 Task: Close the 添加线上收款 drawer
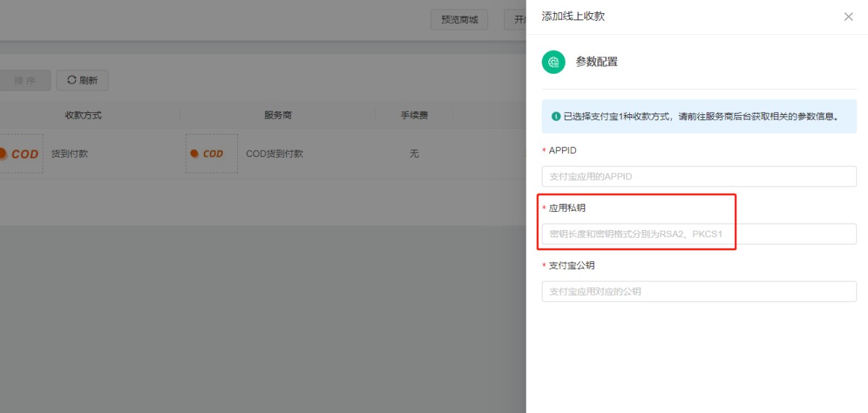click(848, 17)
